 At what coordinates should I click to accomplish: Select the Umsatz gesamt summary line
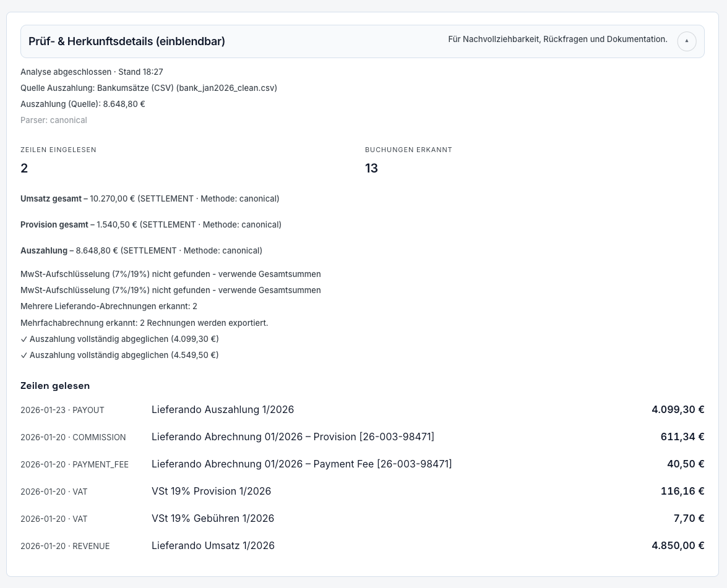click(x=150, y=198)
